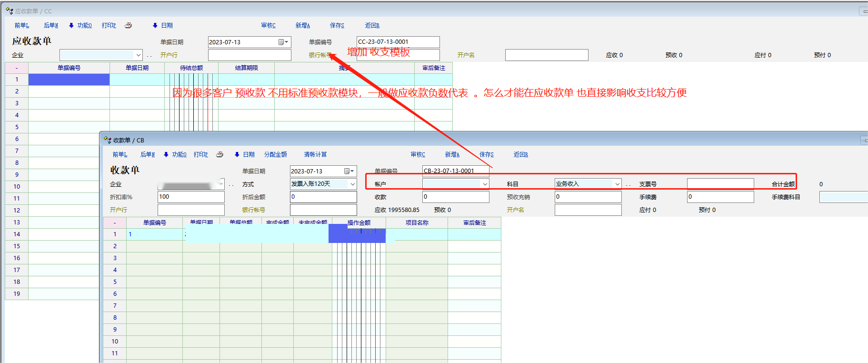The width and height of the screenshot is (868, 363).
Task: Click 日期 down-arrow in 应收款单 toolbar
Action: click(155, 25)
